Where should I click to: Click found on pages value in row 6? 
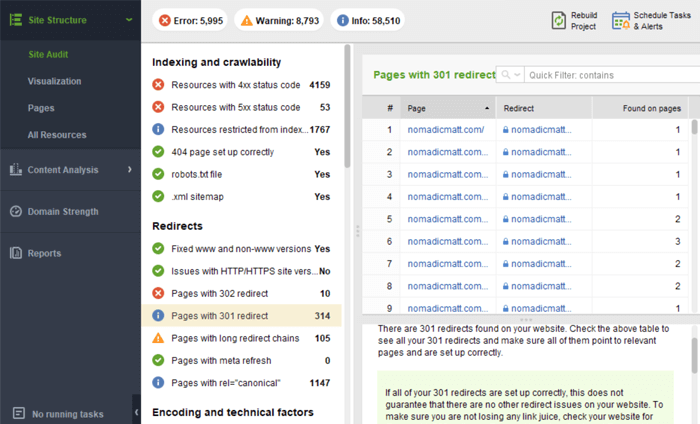click(x=677, y=241)
